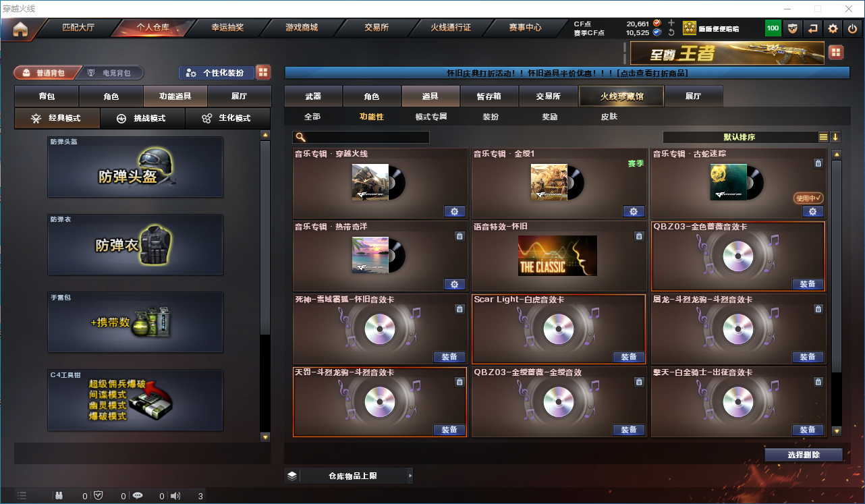Screen dimensions: 865x504
Task: Switch to the 武器 inventory tab
Action: pos(313,96)
